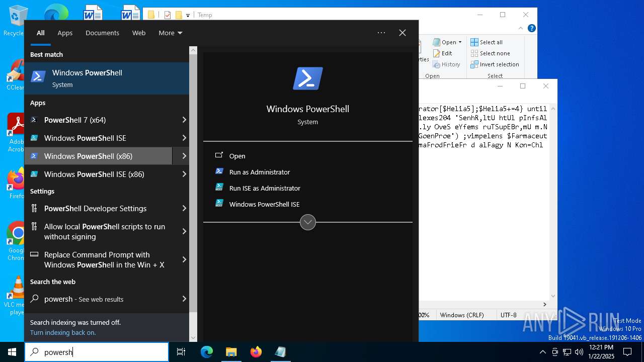Search the web for powersh
The width and height of the screenshot is (644, 362).
[99, 299]
